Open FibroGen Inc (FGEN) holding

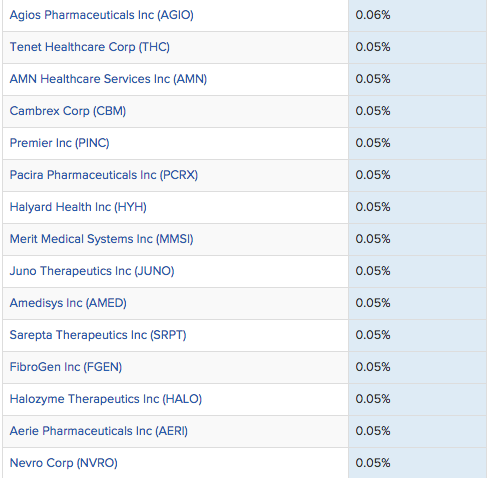[66, 367]
